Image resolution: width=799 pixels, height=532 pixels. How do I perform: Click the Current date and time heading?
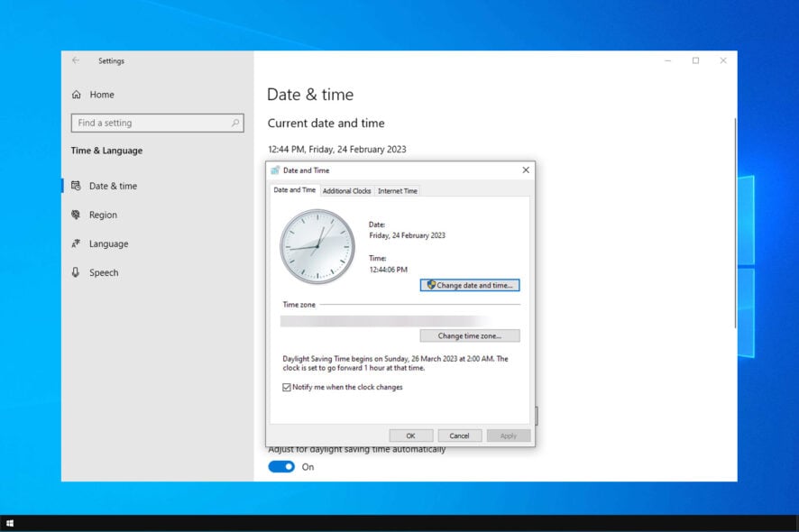[326, 124]
